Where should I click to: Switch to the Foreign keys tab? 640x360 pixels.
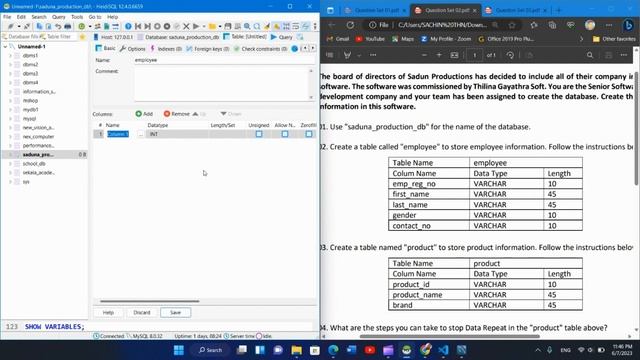click(x=208, y=49)
